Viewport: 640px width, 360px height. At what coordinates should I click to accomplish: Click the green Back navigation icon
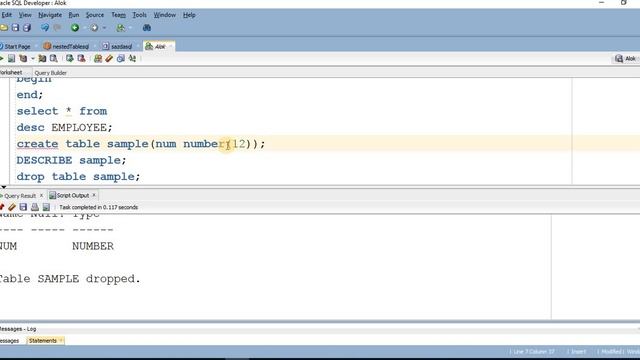(75, 28)
